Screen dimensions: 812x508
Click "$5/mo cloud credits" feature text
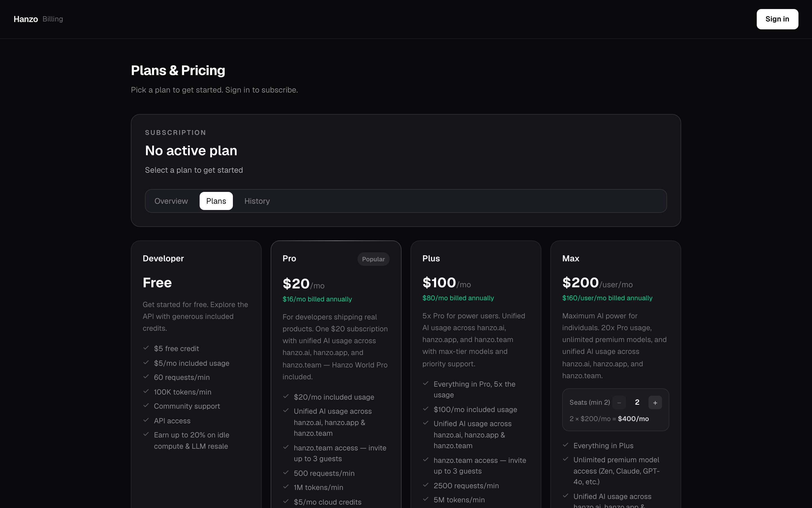click(x=328, y=502)
